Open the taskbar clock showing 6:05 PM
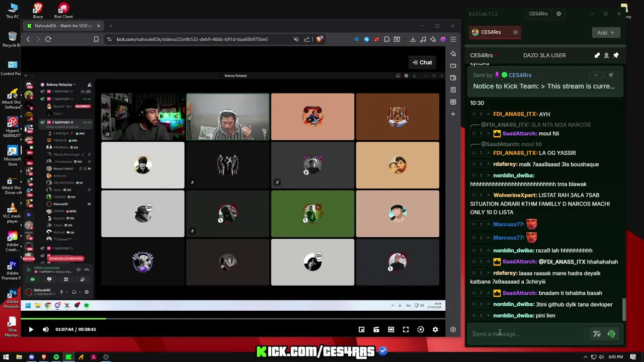The height and width of the screenshot is (362, 644). point(615,357)
